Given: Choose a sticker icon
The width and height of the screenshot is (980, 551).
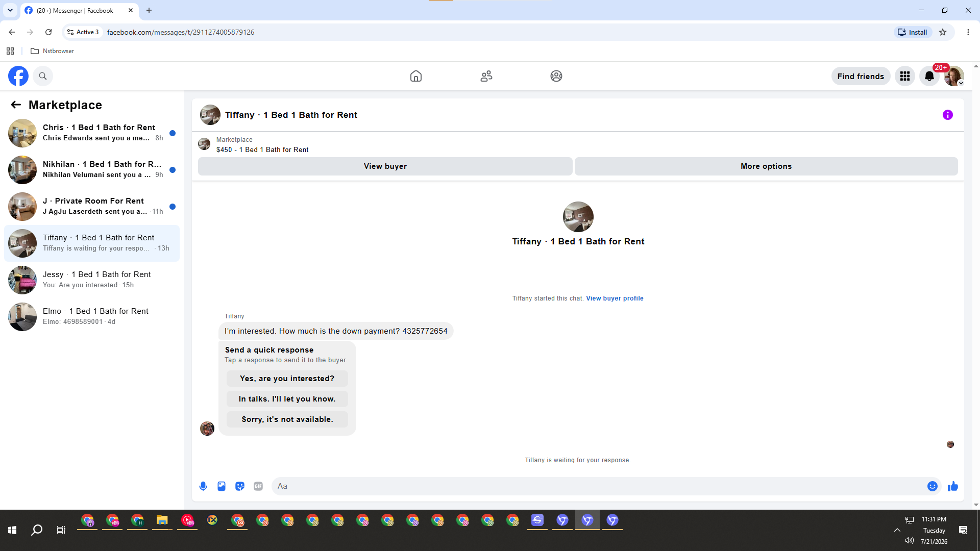Looking at the screenshot, I should point(240,486).
